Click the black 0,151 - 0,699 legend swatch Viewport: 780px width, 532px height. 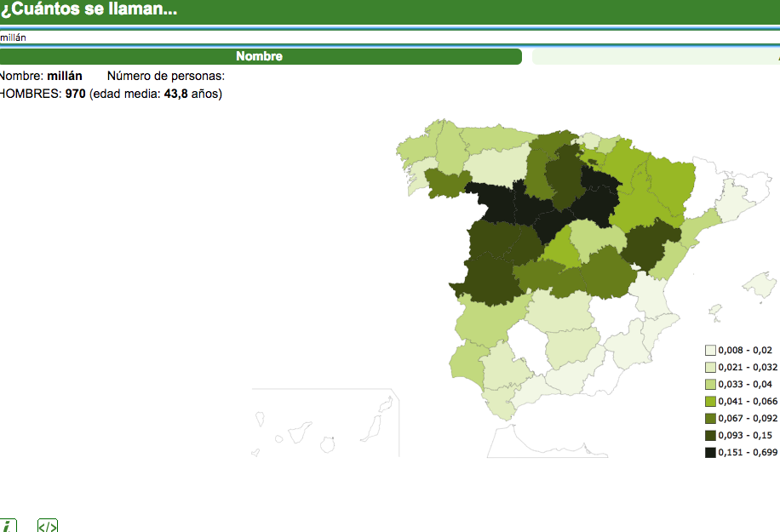710,452
